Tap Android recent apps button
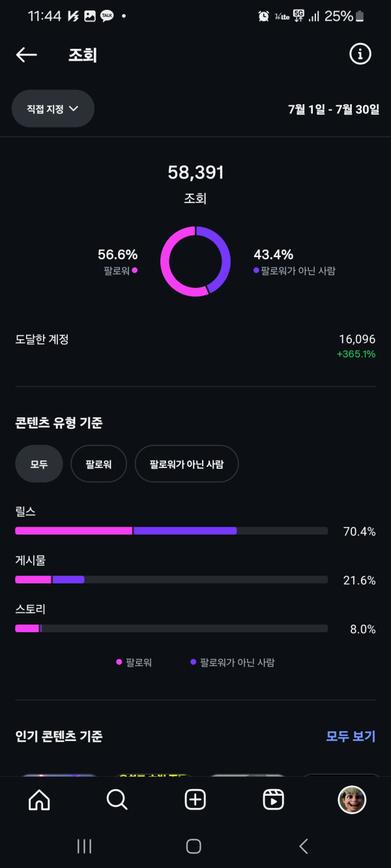391x868 pixels. pos(84,846)
